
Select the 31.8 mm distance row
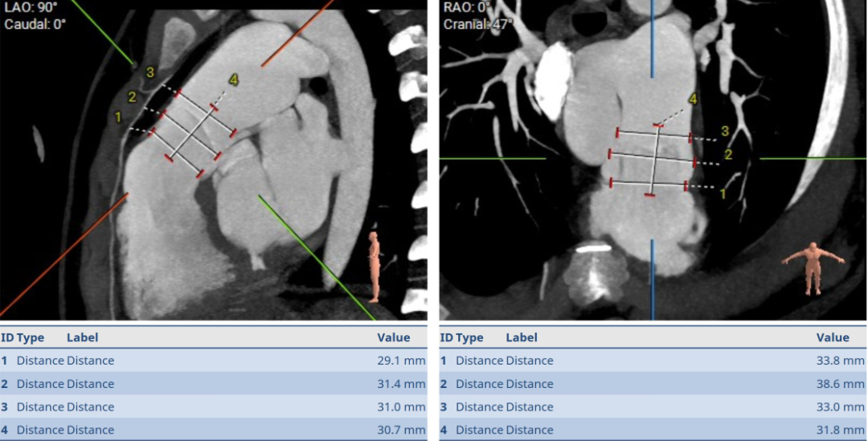point(653,430)
